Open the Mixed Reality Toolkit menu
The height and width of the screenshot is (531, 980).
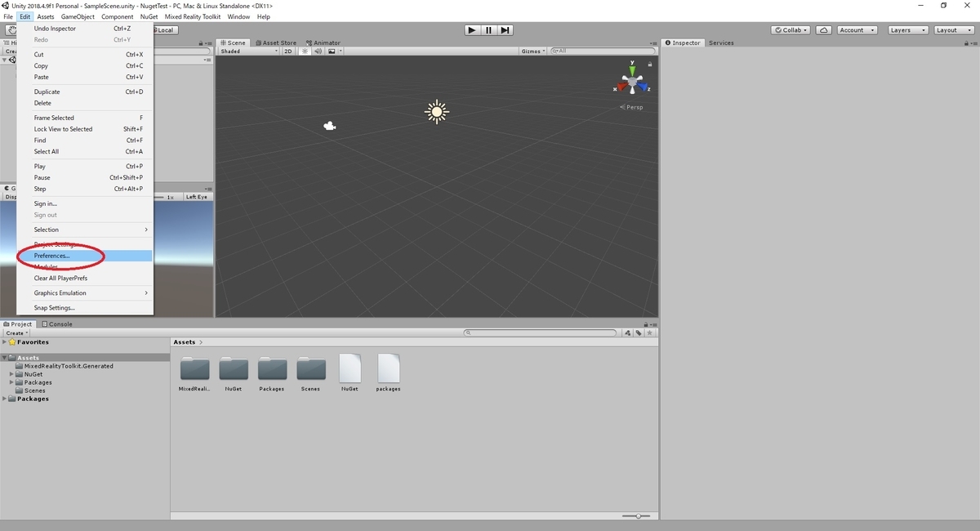coord(193,16)
